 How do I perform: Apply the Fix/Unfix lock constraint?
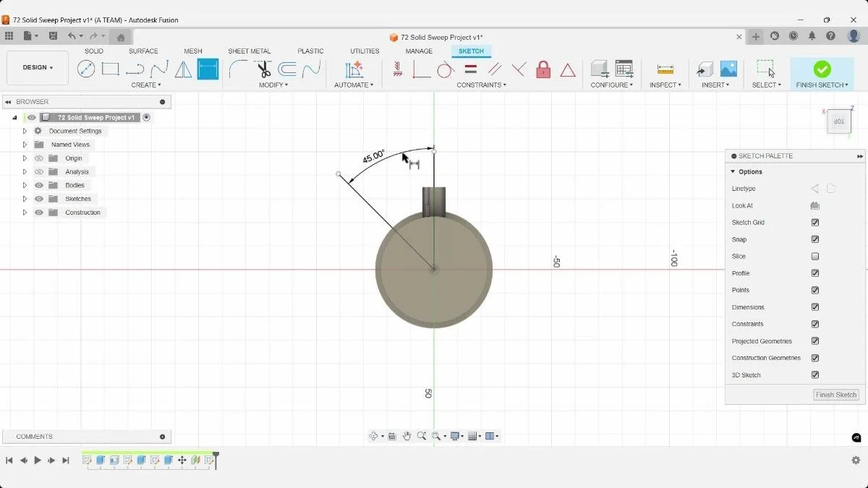tap(543, 69)
